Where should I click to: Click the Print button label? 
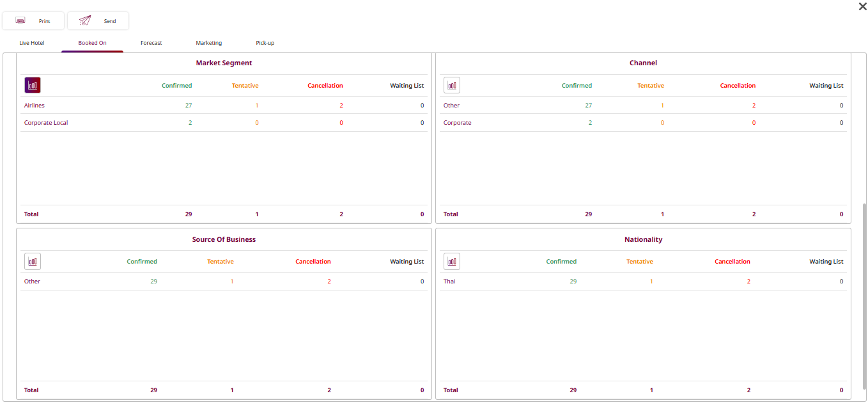44,21
